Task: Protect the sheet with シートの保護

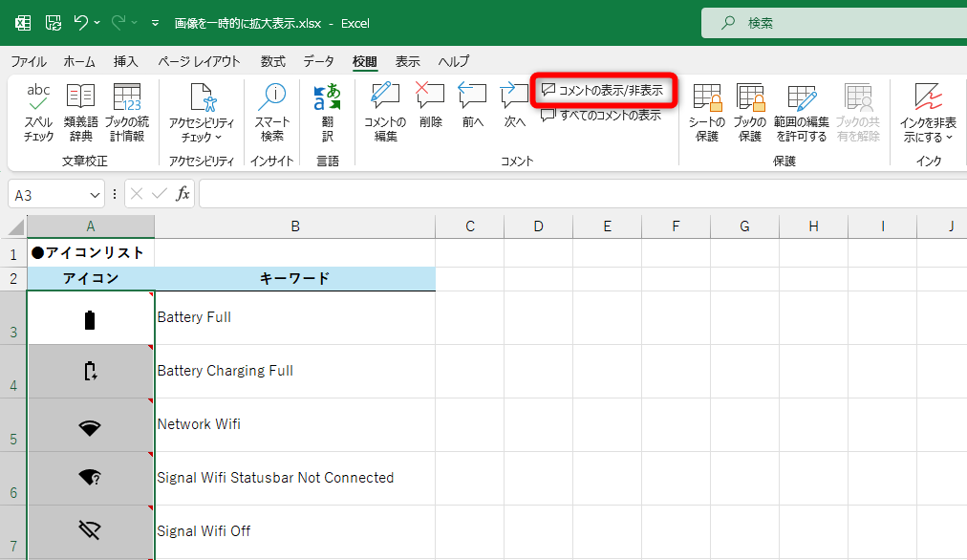Action: tap(706, 110)
